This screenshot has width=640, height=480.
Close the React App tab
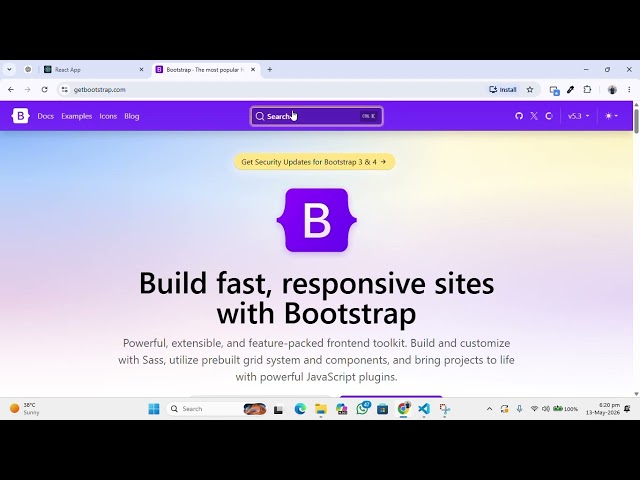point(142,70)
